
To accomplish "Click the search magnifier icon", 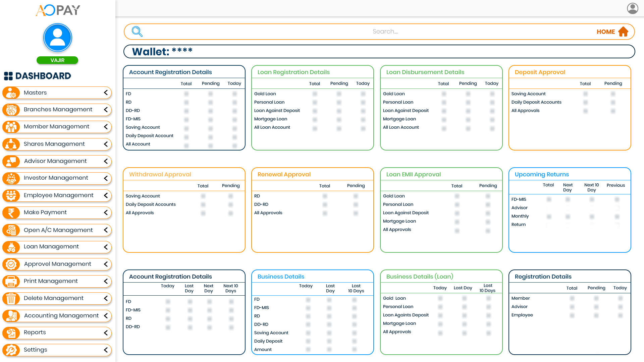I will pyautogui.click(x=137, y=31).
